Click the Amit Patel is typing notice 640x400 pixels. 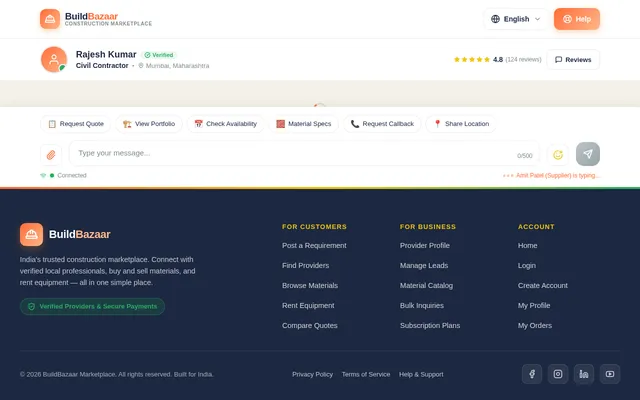(551, 176)
